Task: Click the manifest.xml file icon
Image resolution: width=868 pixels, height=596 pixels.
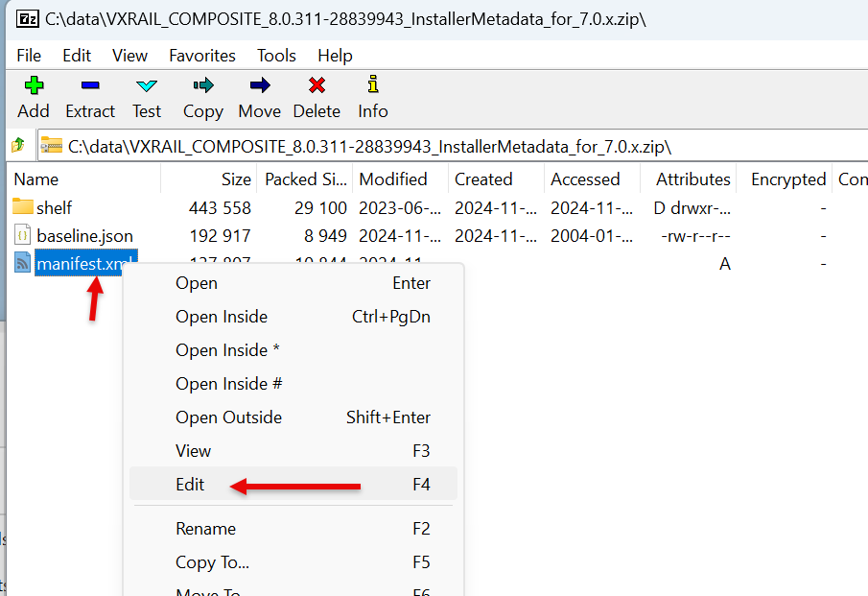Action: 22,263
